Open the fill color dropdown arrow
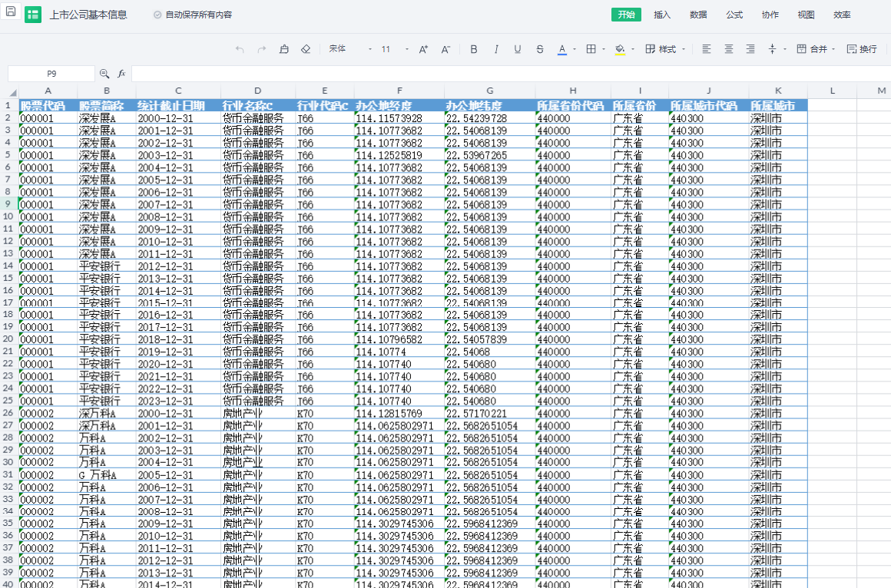This screenshot has width=891, height=588. pyautogui.click(x=633, y=49)
